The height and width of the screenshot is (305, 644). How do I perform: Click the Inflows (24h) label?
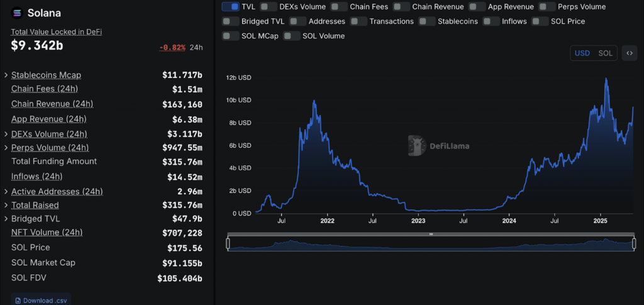click(x=36, y=177)
